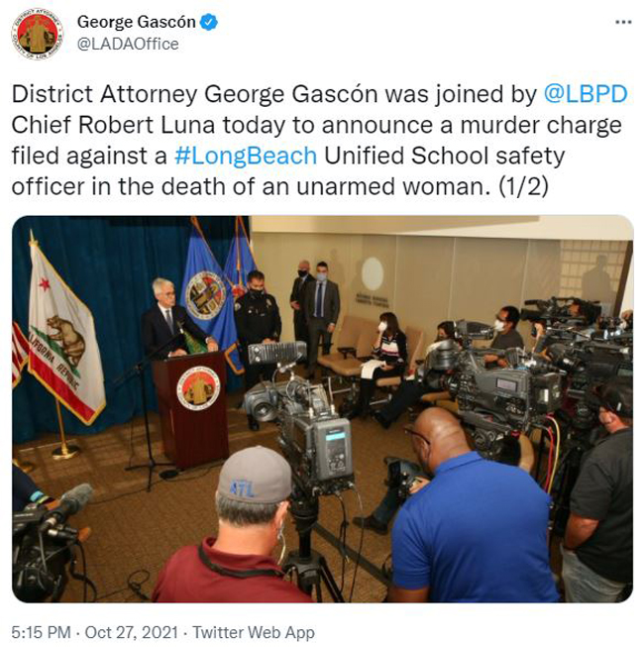Click the District Attorney seal on podium
644x647 pixels.
coord(198,387)
